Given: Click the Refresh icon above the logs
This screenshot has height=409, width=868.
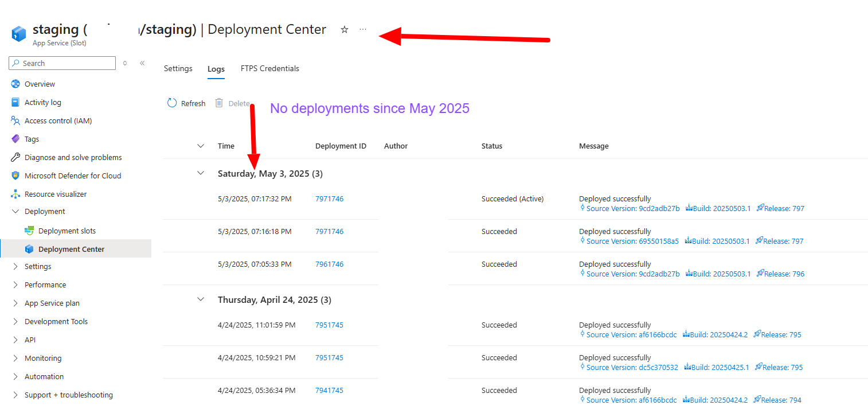Looking at the screenshot, I should coord(172,103).
